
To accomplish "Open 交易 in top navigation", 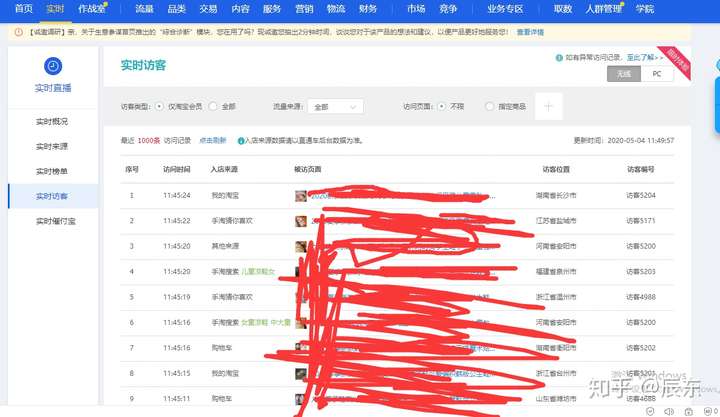I will [208, 9].
